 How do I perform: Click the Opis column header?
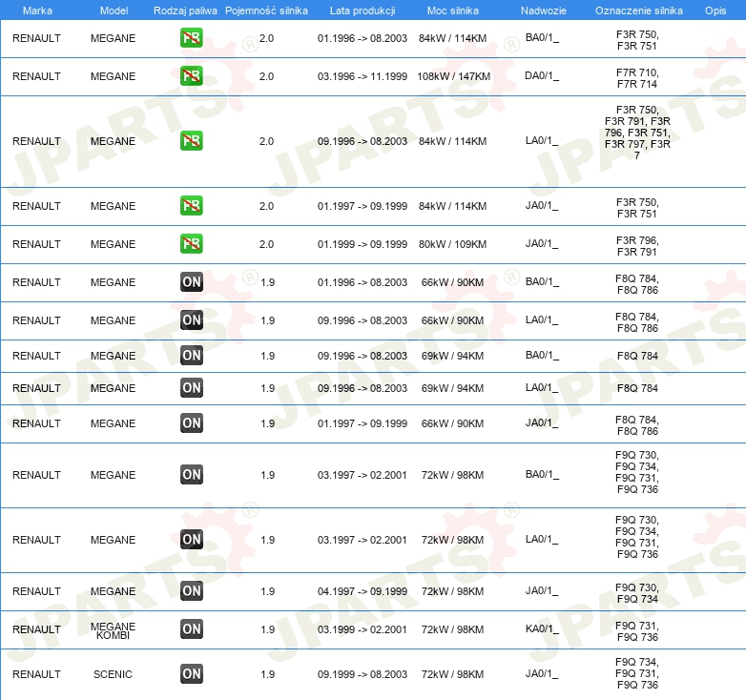715,10
